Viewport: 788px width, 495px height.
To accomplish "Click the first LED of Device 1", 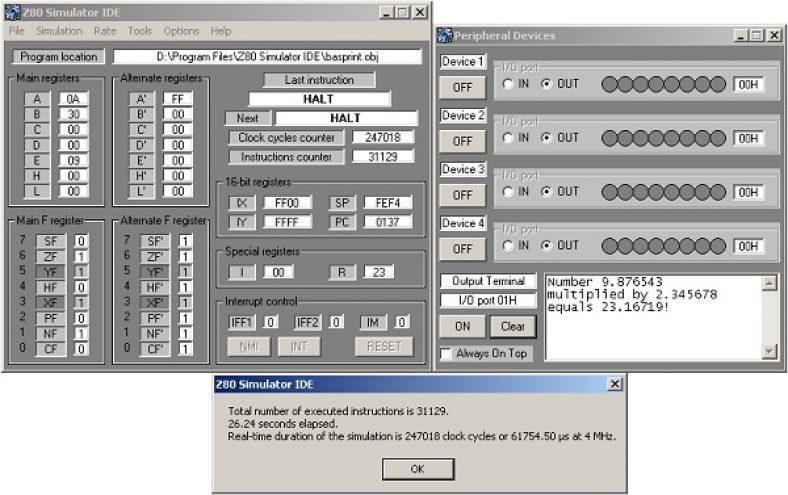I will click(x=610, y=84).
